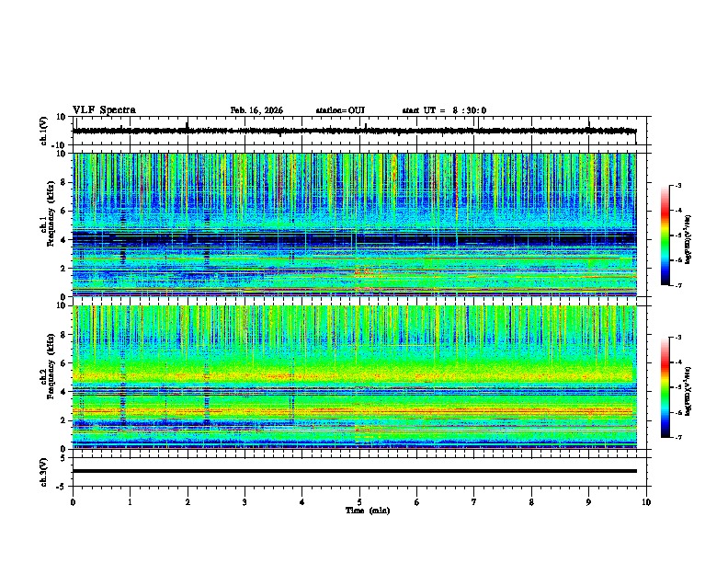
Task: Click the ch.1 spectrogram color scale bar
Action: [665, 236]
